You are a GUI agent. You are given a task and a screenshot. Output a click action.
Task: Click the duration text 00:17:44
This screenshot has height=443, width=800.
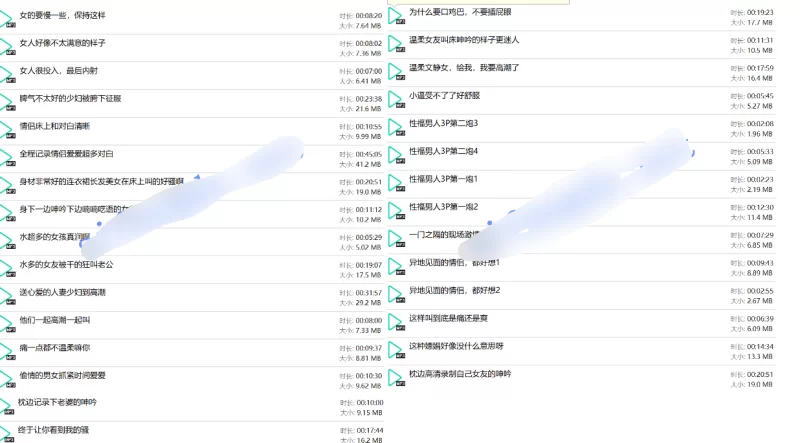pyautogui.click(x=370, y=430)
